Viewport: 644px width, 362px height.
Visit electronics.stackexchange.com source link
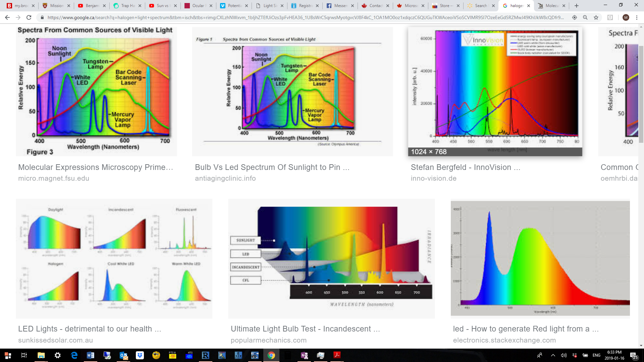504,340
